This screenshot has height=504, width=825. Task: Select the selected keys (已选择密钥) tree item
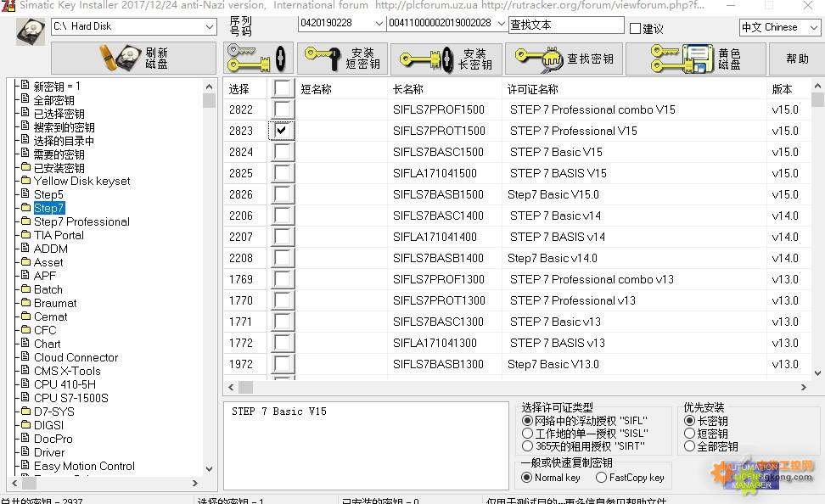tap(59, 114)
